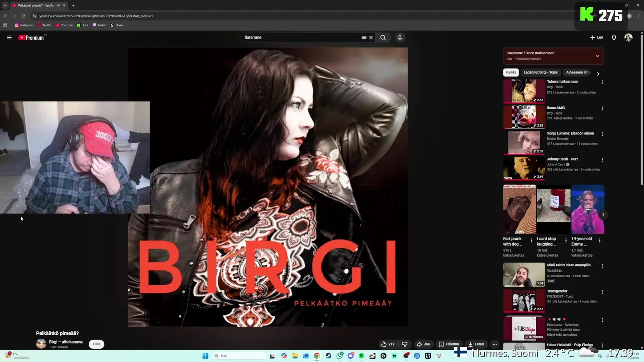
Task: Open more actions ellipsis below video
Action: tap(495, 344)
